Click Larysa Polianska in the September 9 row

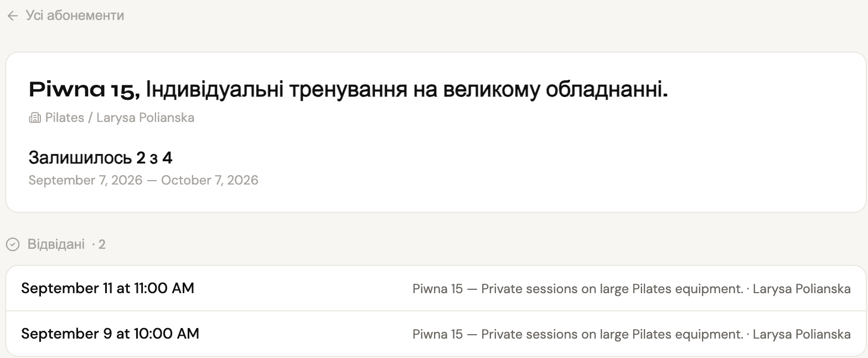tap(802, 335)
